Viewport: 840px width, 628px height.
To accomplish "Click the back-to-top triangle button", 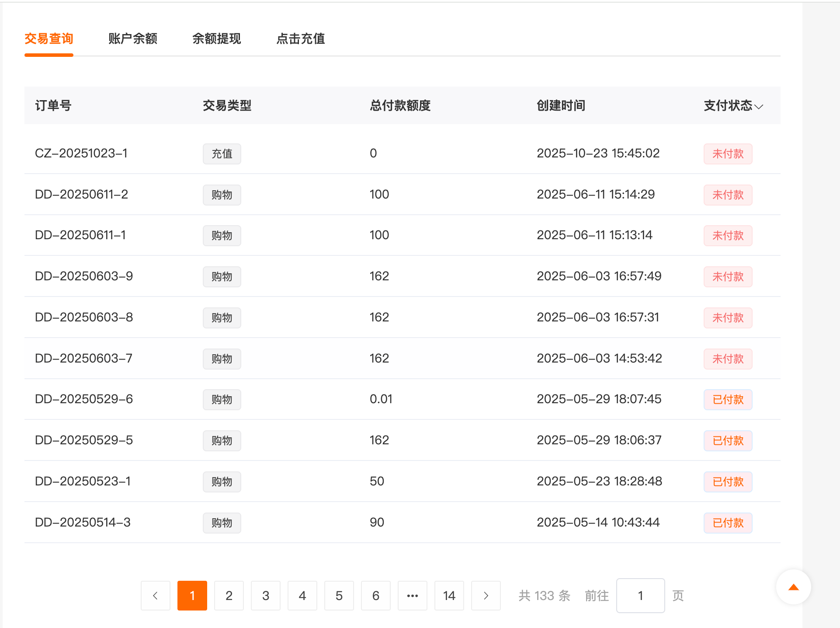I will click(793, 587).
